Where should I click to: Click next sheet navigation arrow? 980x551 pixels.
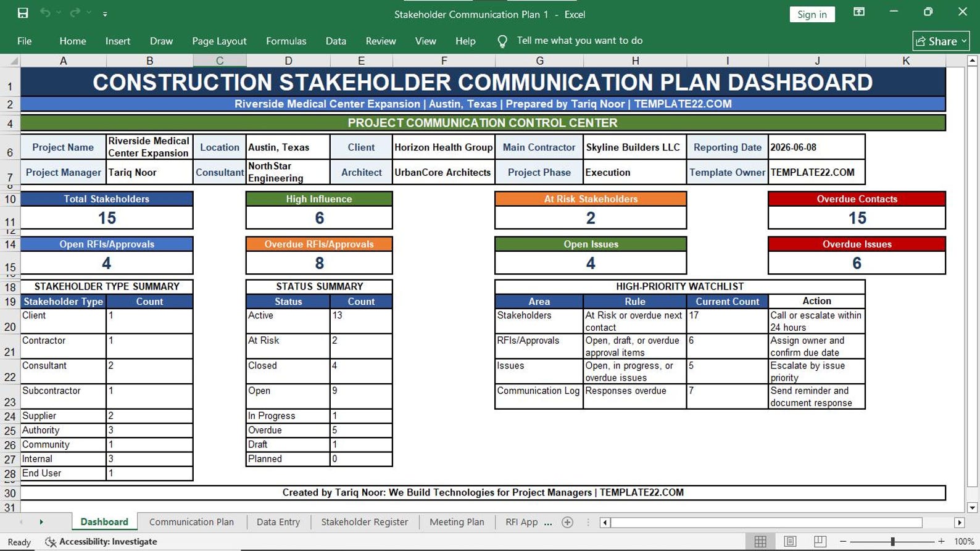pyautogui.click(x=41, y=522)
